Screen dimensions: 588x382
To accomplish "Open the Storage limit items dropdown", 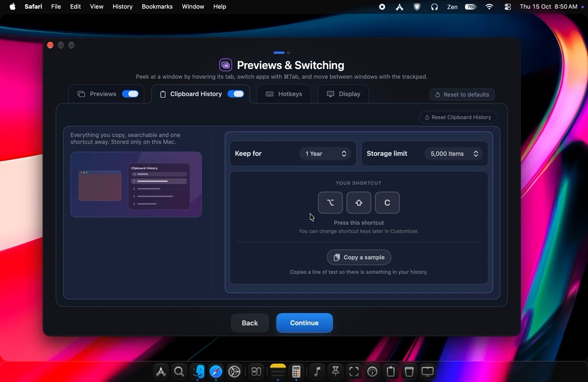I will click(454, 154).
